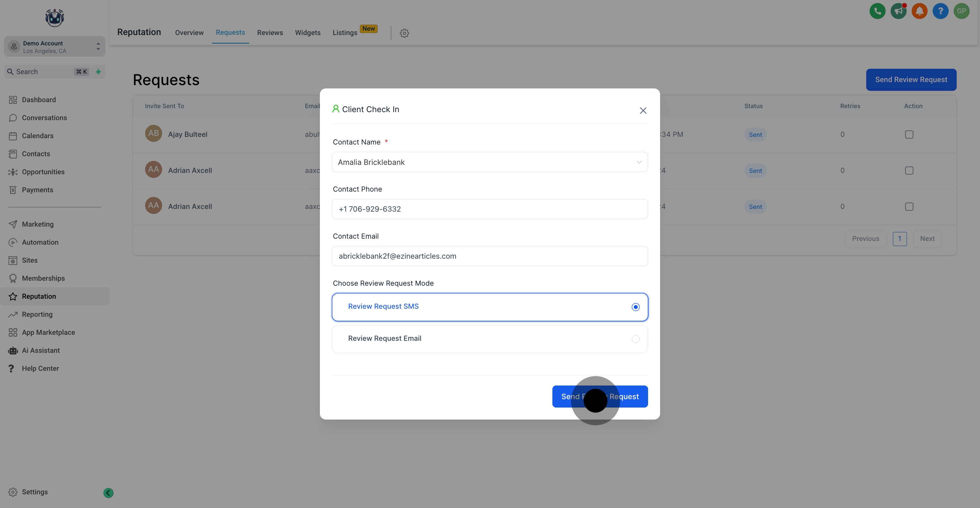Open the notifications bell
This screenshot has width=980, height=508.
tap(920, 11)
